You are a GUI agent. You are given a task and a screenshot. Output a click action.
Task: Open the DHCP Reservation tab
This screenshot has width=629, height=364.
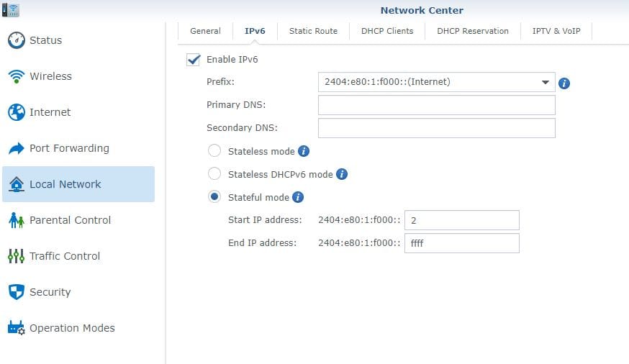point(472,31)
